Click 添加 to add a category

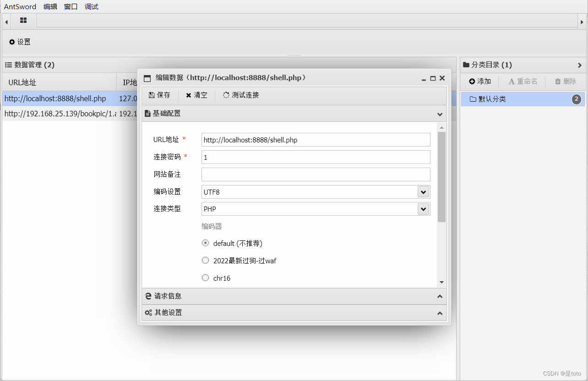[480, 82]
